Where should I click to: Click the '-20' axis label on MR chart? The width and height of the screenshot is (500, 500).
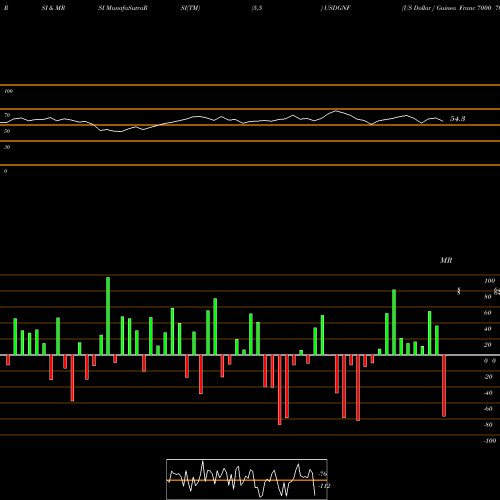pyautogui.click(x=488, y=377)
